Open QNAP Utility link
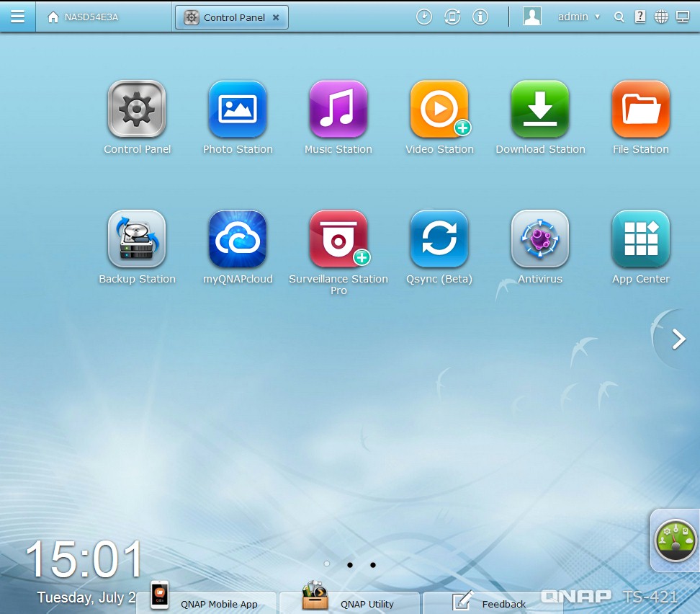The width and height of the screenshot is (700, 614). pos(349,602)
